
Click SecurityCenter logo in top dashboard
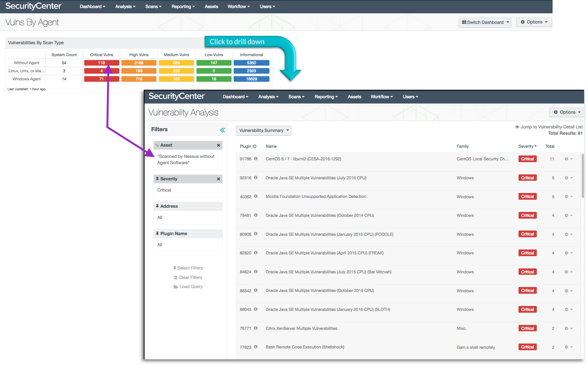(34, 6)
